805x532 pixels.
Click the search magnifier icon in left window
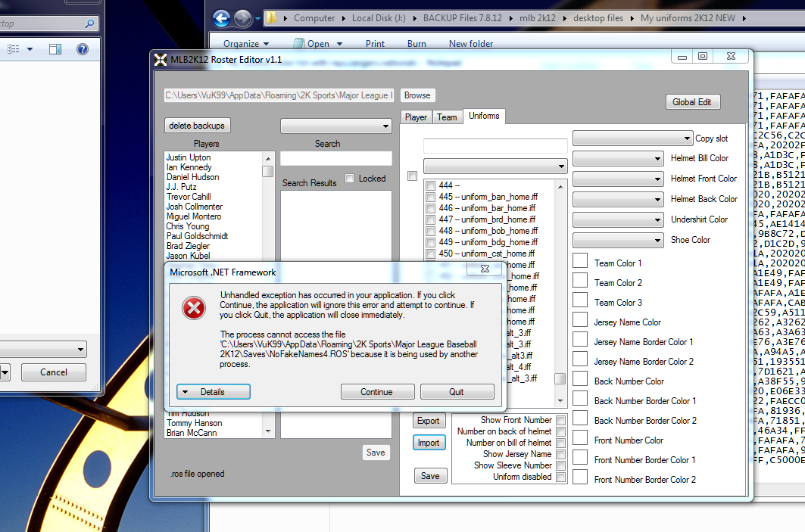[90, 23]
